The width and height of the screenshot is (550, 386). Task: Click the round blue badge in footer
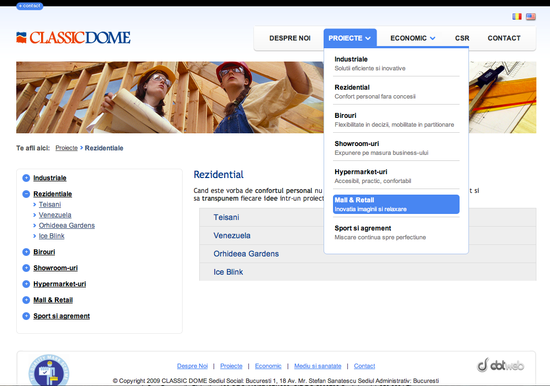click(x=49, y=370)
